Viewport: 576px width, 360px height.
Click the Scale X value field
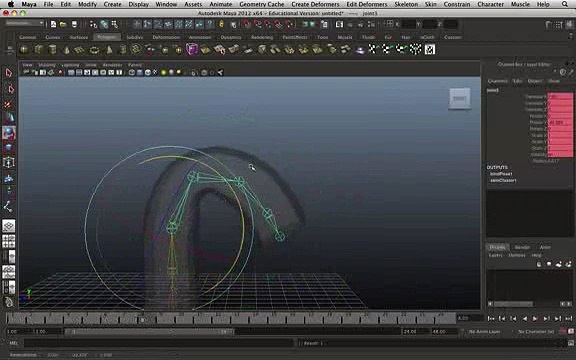560,135
